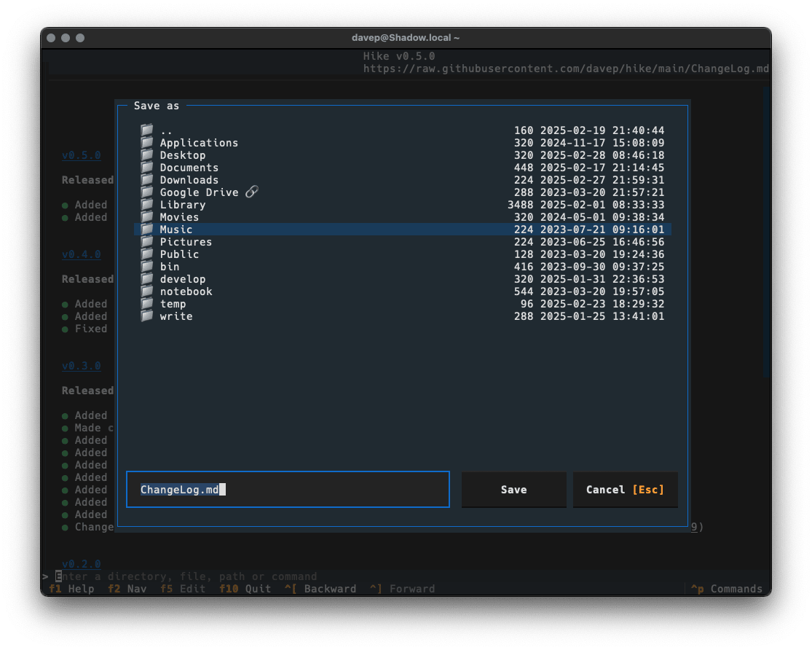This screenshot has height=650, width=812.
Task: Select the highlighted Music directory name
Action: point(176,230)
